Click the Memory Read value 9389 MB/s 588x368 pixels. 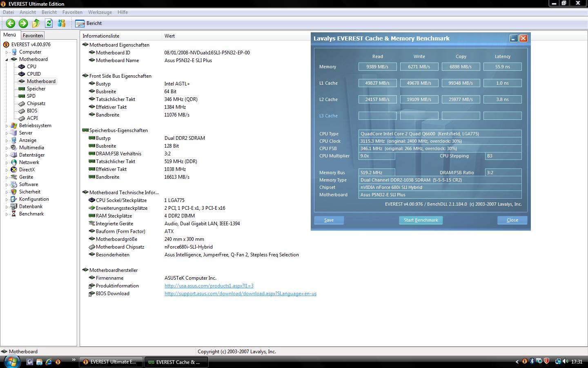(x=377, y=67)
